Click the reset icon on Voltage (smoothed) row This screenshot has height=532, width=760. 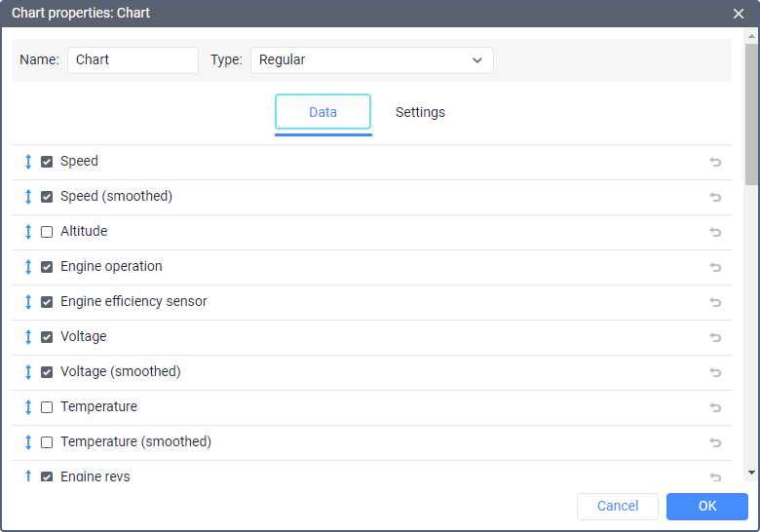coord(715,372)
